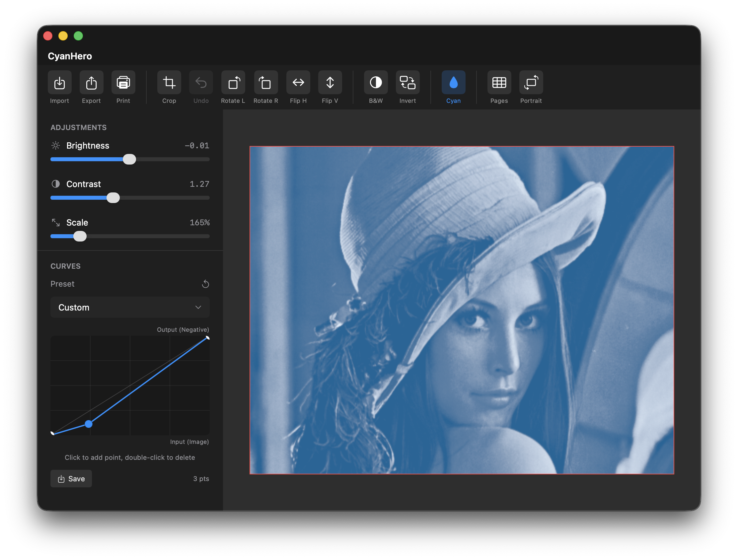
Task: Select the Import tool
Action: (59, 83)
